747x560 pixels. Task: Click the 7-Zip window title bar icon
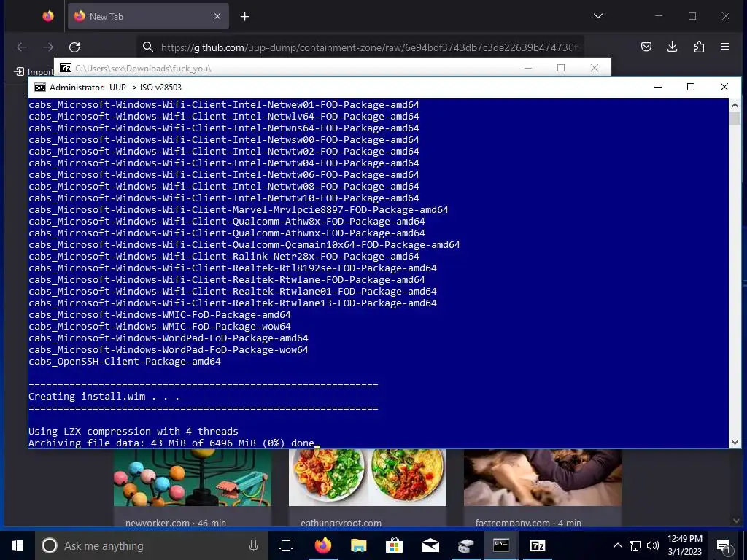pos(66,68)
